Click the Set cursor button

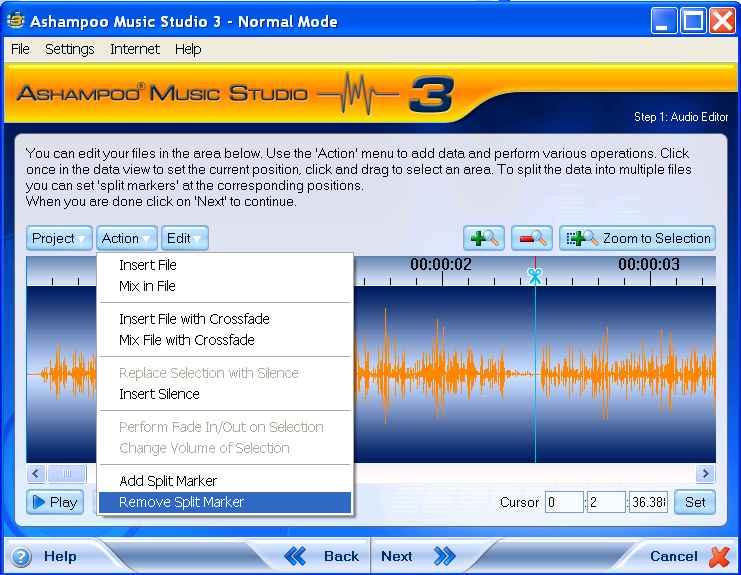pyautogui.click(x=695, y=502)
